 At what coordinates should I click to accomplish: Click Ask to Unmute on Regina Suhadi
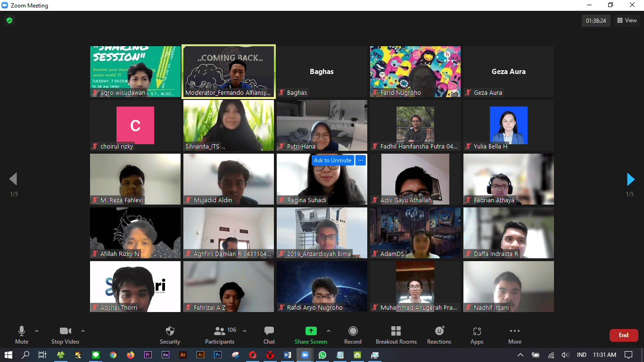[332, 160]
